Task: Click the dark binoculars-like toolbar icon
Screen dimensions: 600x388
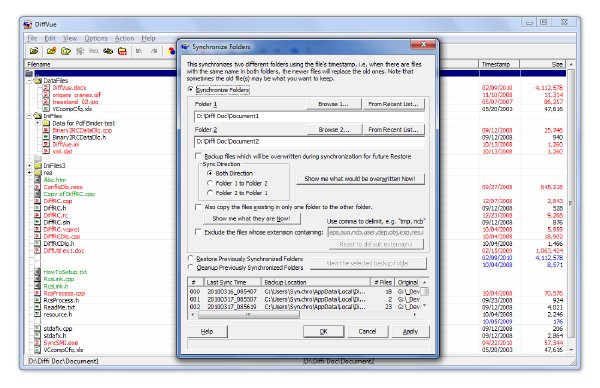Action: click(108, 51)
